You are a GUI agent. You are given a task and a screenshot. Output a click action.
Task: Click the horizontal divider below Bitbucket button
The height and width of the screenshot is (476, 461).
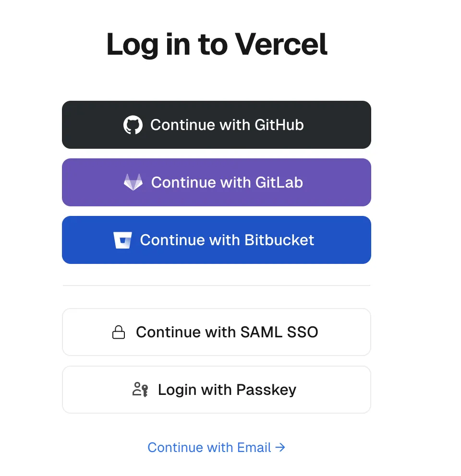pyautogui.click(x=217, y=286)
